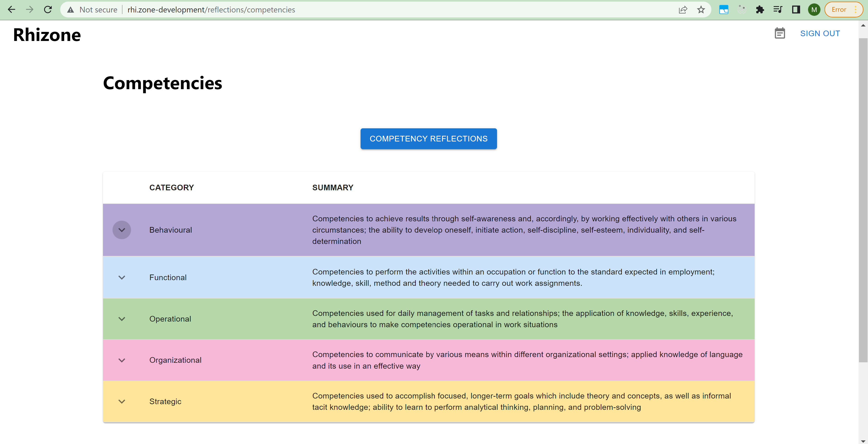Viewport: 868px width, 444px height.
Task: Expand the Strategic category row
Action: pyautogui.click(x=122, y=401)
